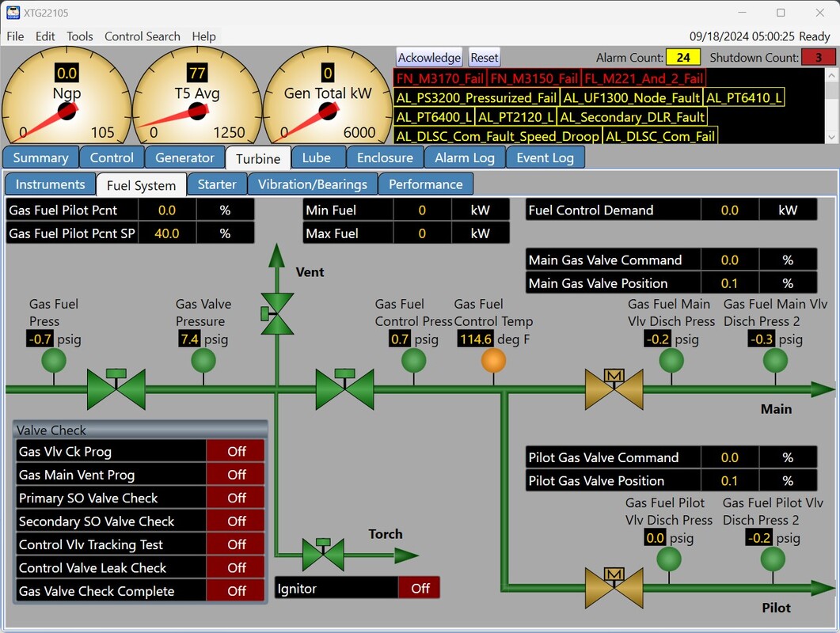Viewport: 840px width, 633px height.
Task: Click the Main line outlet arrow
Action: (x=823, y=389)
